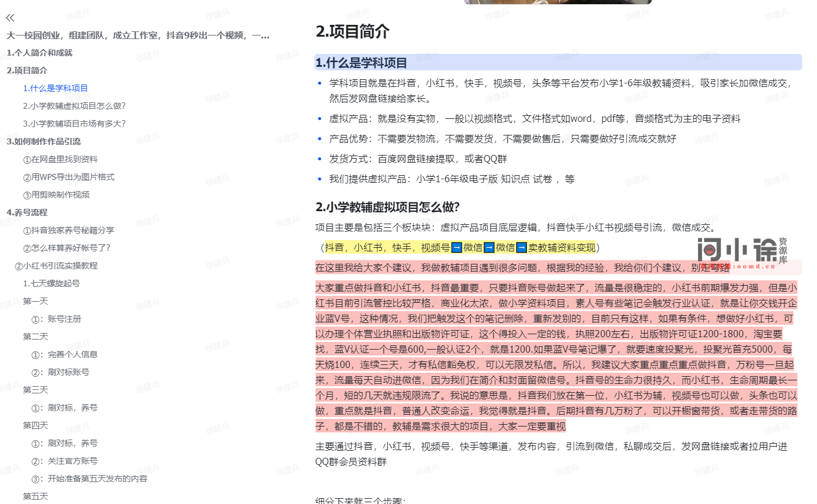Image resolution: width=817 pixels, height=504 pixels.
Task: Click highlighted heading 1.什么是学科项目 in document
Action: [361, 63]
